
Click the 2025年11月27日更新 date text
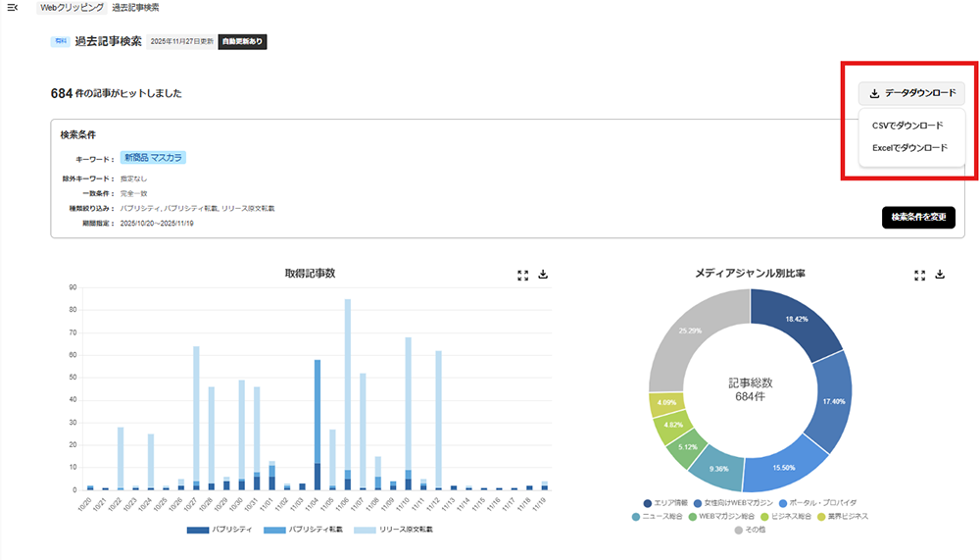(x=182, y=42)
